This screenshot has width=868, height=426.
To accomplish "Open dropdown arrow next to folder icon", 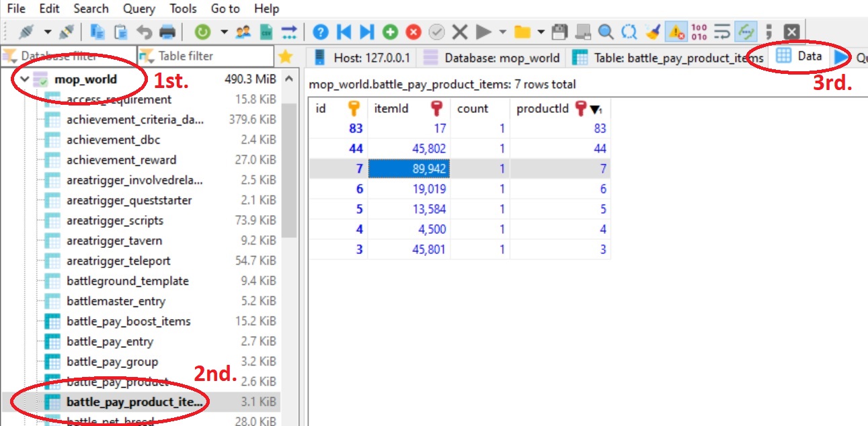I will point(541,32).
